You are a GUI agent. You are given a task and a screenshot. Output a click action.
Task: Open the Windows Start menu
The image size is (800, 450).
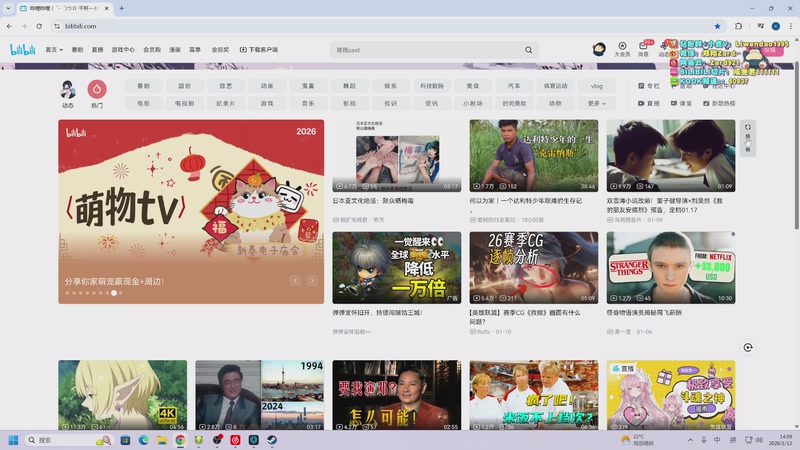(14, 440)
